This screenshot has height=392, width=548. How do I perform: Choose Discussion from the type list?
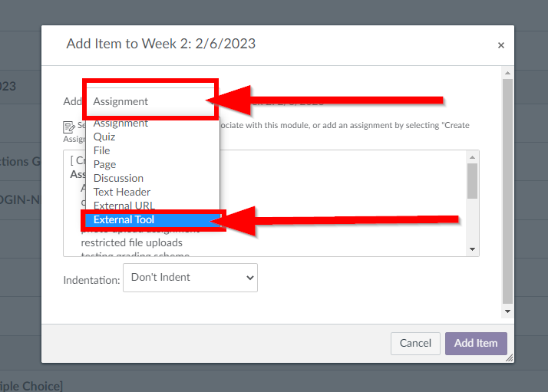click(118, 178)
